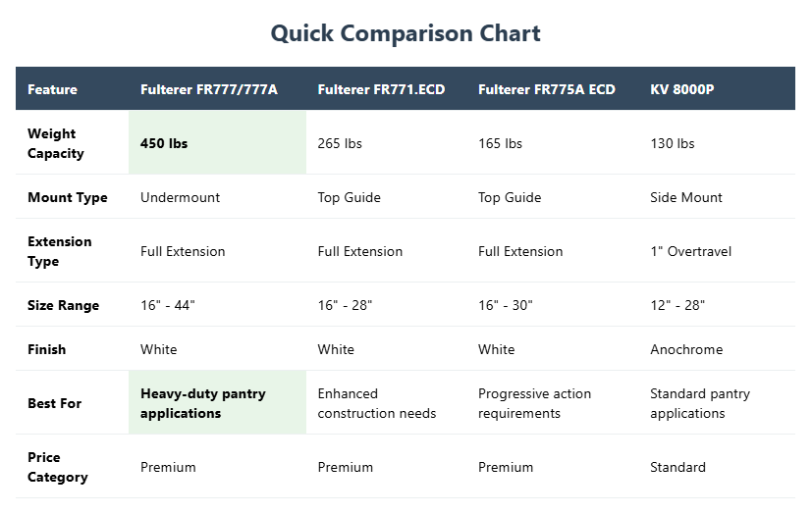The height and width of the screenshot is (514, 812).
Task: Click the Anochrome finish cell
Action: coord(686,349)
